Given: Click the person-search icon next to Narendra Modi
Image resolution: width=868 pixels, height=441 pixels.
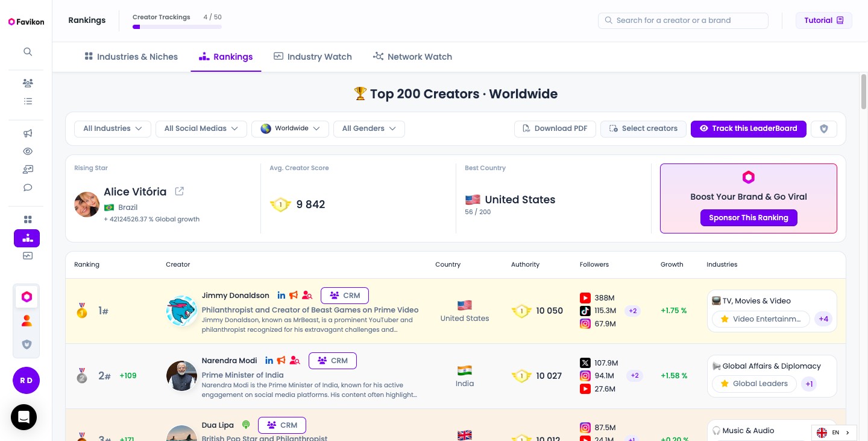Looking at the screenshot, I should click(x=295, y=361).
